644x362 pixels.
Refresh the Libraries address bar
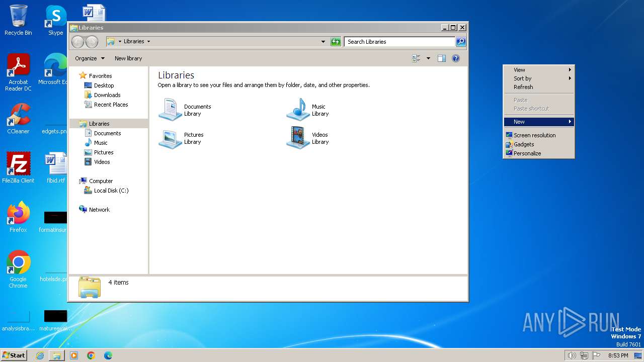(x=336, y=42)
